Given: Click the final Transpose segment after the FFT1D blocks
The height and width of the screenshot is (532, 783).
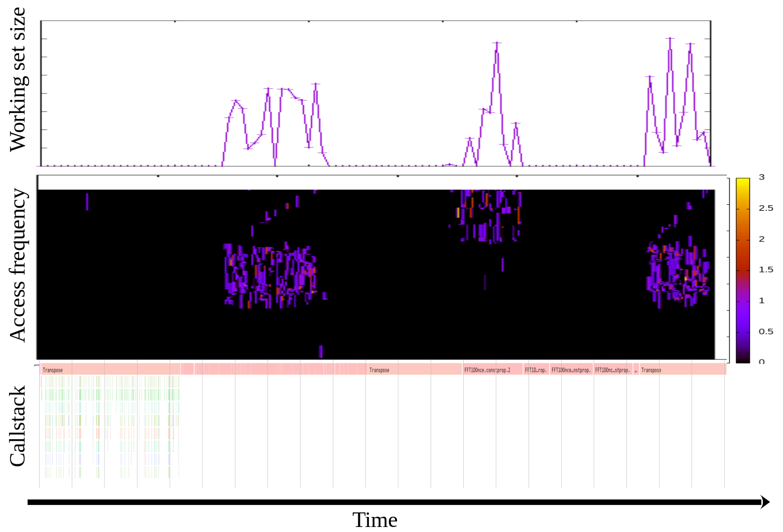Looking at the screenshot, I should 683,369.
